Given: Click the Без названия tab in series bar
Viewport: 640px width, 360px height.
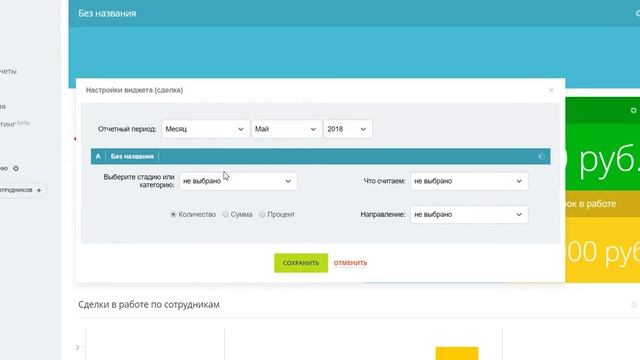Looking at the screenshot, I should click(132, 156).
